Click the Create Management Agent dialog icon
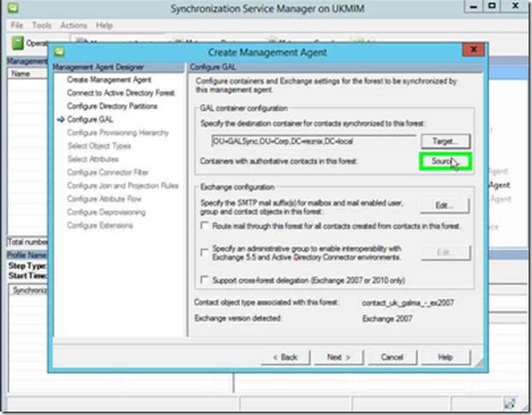This screenshot has height=415, width=532. 59,51
